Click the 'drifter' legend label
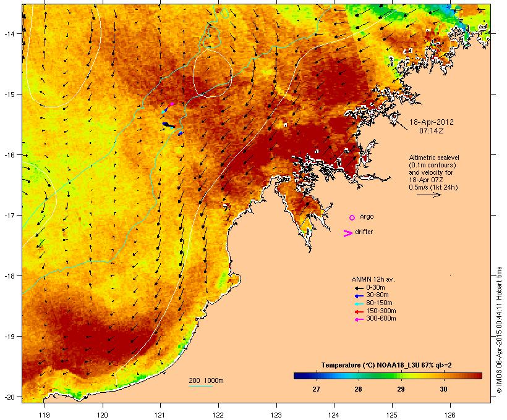The height and width of the screenshot is (420, 507). [x=364, y=232]
